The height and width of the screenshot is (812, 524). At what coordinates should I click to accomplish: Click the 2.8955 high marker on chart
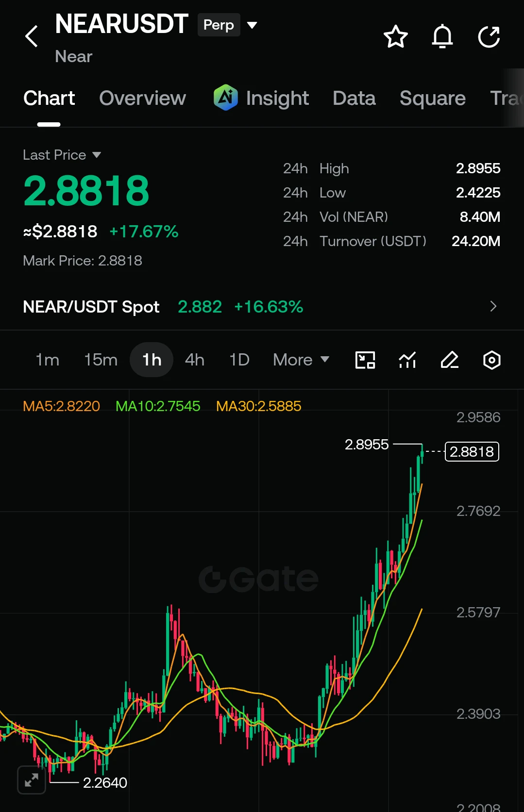tap(367, 444)
